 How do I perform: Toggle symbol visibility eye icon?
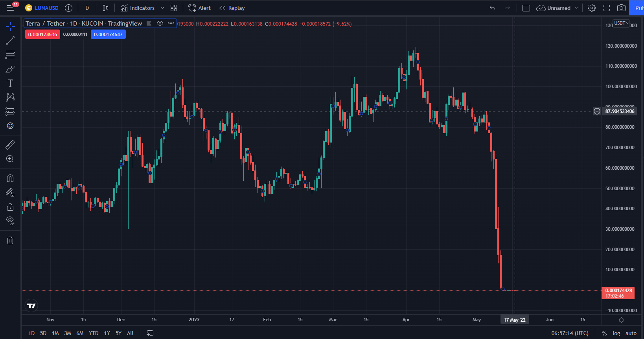coord(160,23)
